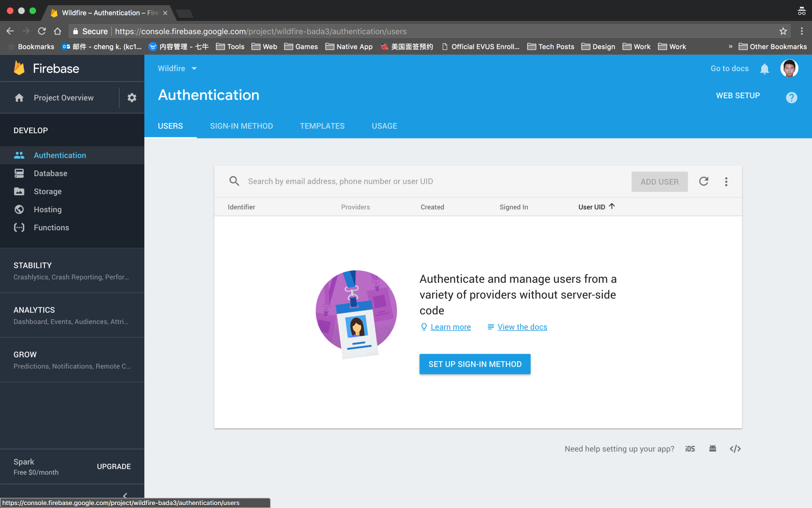812x508 pixels.
Task: Click Set Up Sign-in Method button
Action: [x=475, y=364]
